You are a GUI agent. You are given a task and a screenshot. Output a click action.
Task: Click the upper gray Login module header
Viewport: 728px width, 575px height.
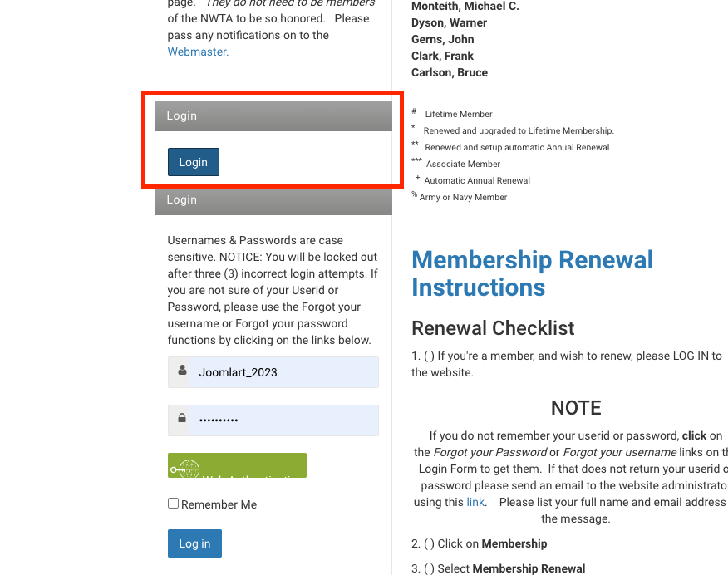coord(273,115)
